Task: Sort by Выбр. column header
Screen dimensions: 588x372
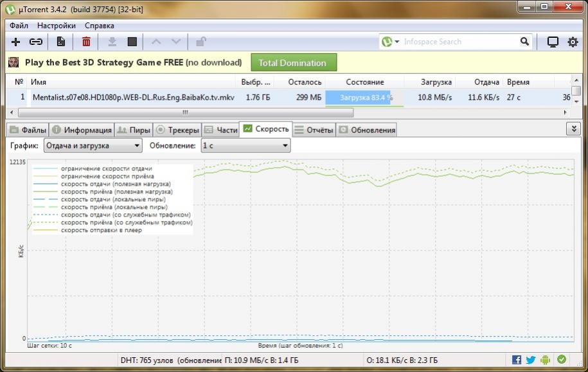Action: pyautogui.click(x=256, y=82)
